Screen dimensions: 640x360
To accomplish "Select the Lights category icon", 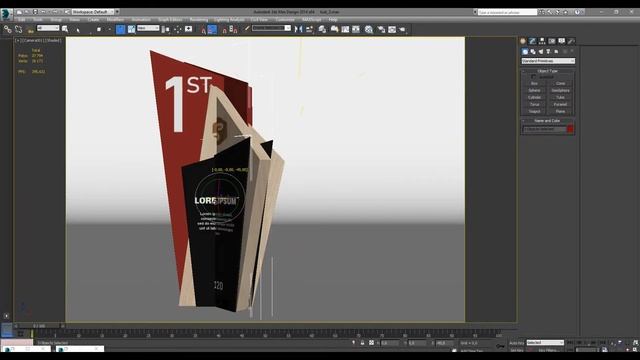I will pos(541,52).
